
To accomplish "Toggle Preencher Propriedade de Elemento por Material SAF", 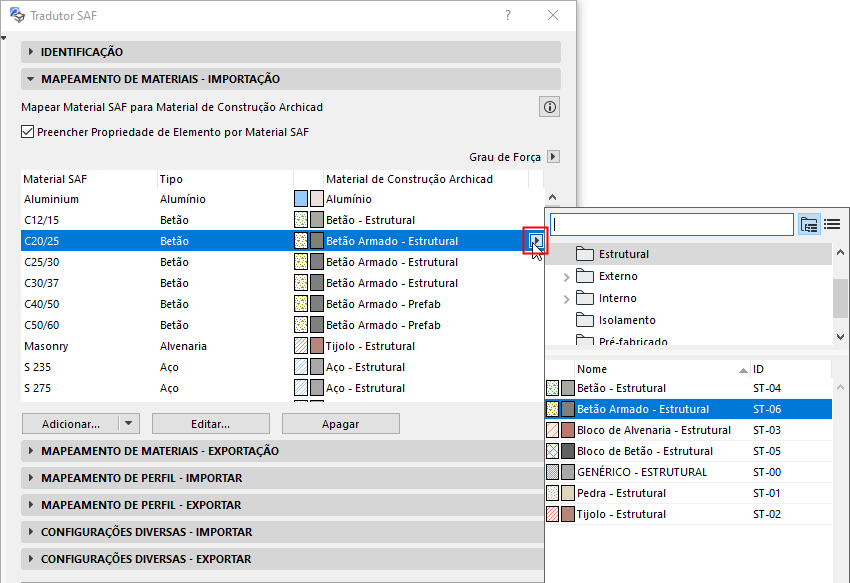I will click(x=28, y=132).
